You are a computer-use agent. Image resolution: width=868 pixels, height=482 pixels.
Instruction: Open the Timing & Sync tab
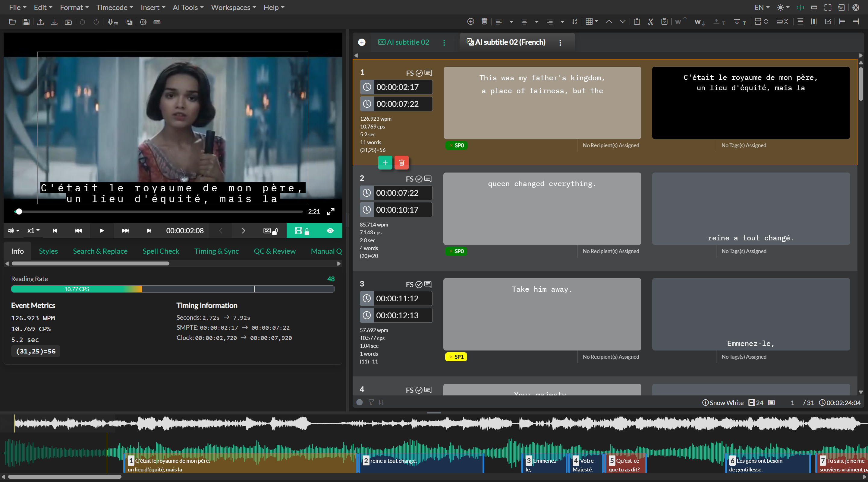tap(216, 251)
